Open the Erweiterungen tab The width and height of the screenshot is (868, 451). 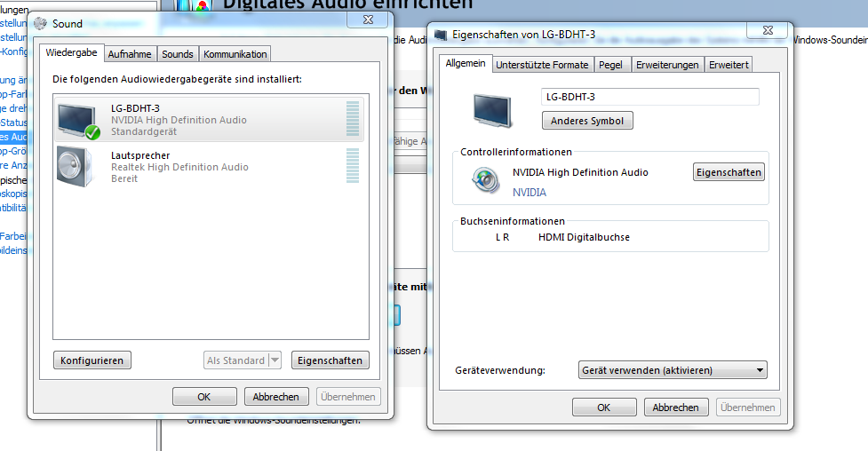(x=667, y=65)
